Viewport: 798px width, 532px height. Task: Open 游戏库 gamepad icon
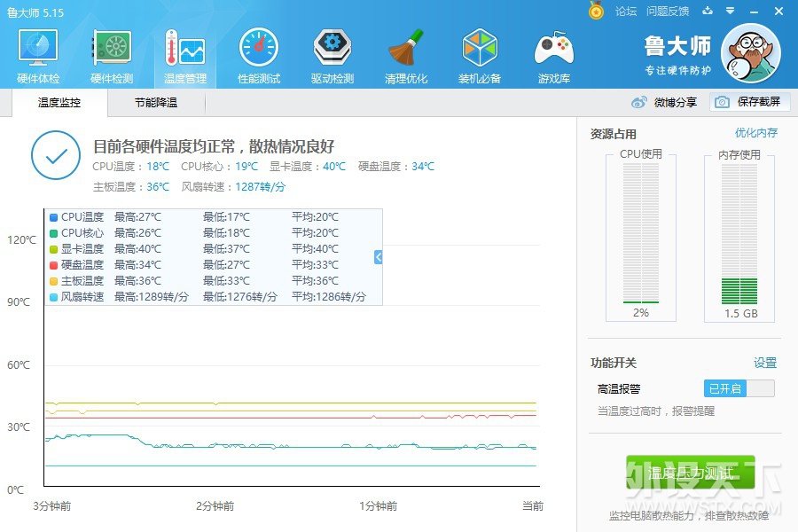(x=553, y=47)
